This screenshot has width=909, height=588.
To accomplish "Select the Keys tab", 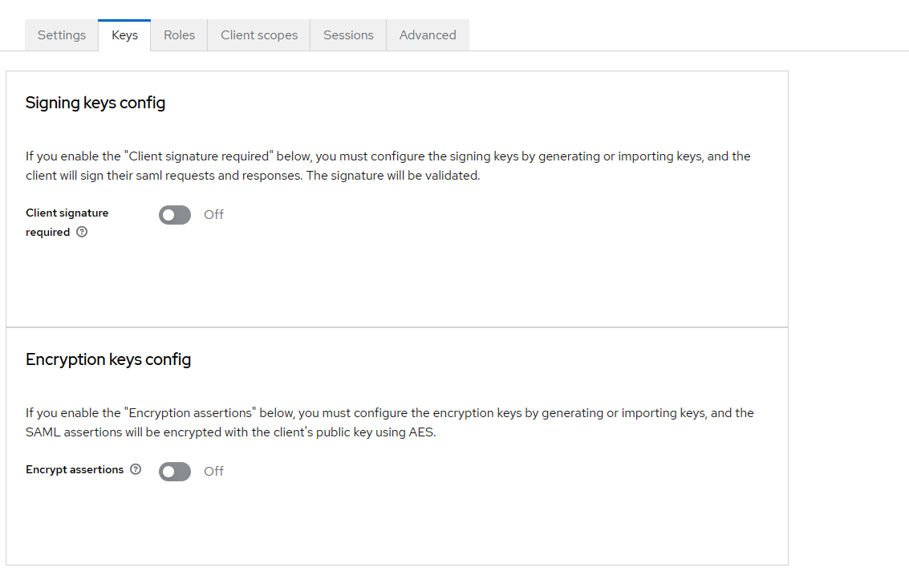I will pos(124,35).
